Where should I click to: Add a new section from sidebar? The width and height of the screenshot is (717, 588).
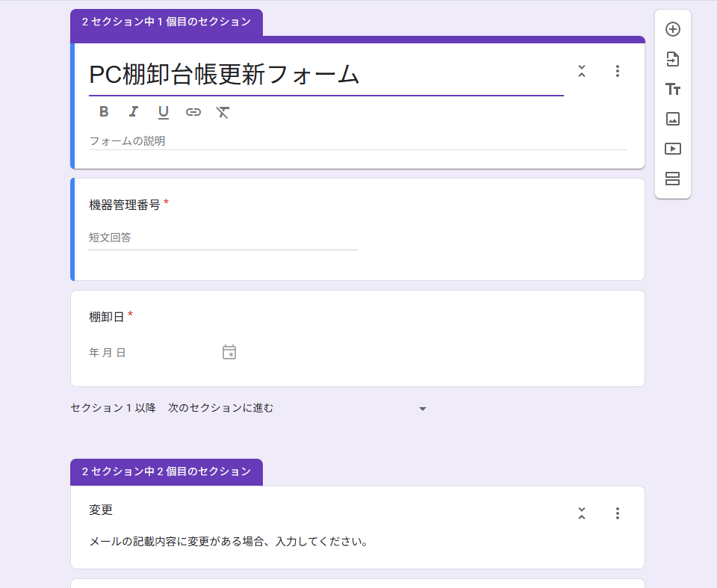point(673,179)
